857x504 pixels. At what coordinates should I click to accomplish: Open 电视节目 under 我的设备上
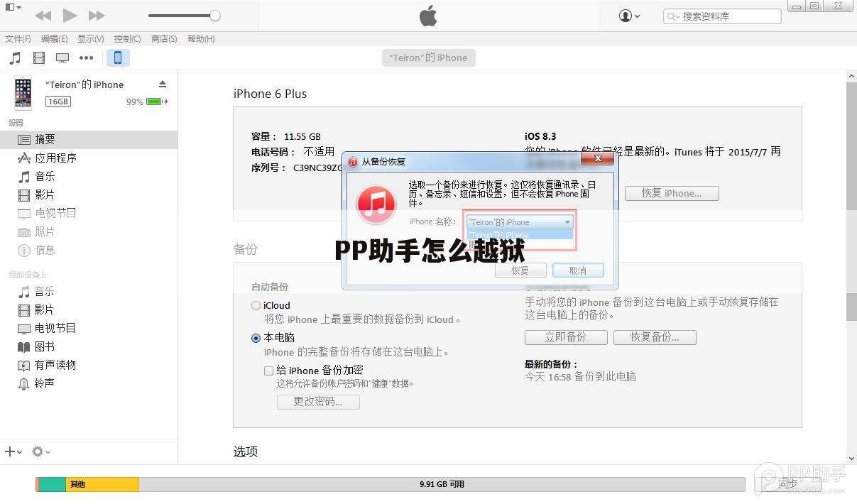(x=89, y=328)
